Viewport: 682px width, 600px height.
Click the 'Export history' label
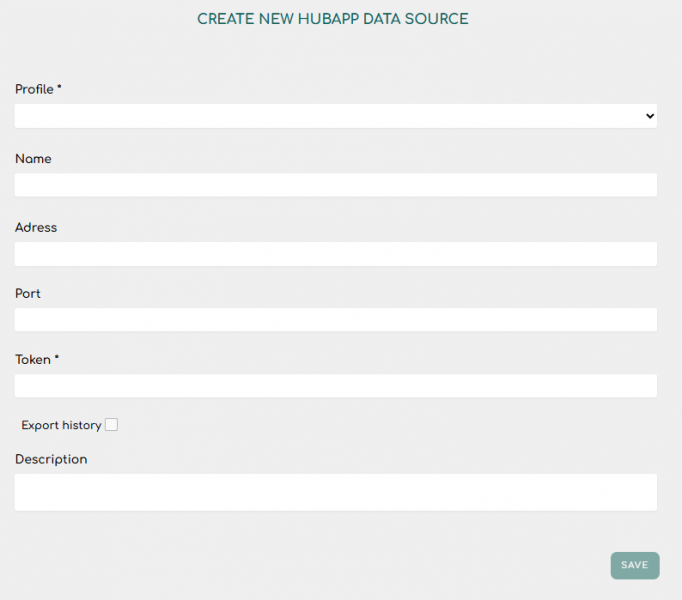(x=61, y=425)
